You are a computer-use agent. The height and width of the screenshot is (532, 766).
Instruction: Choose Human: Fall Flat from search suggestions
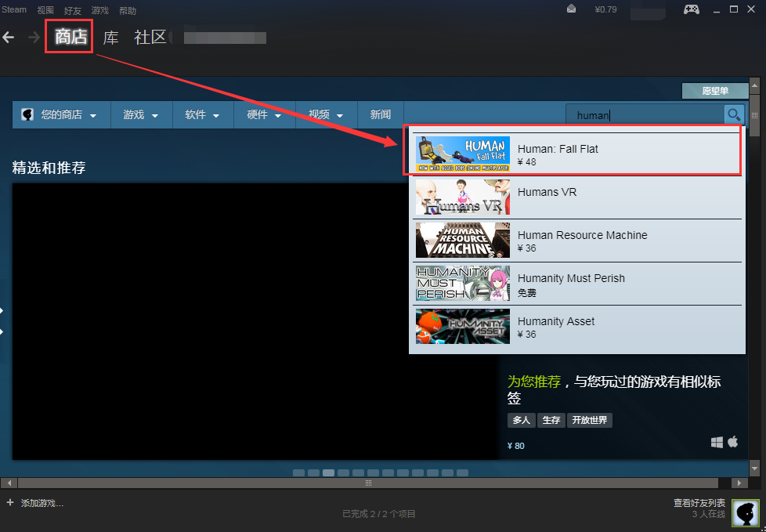click(x=577, y=154)
